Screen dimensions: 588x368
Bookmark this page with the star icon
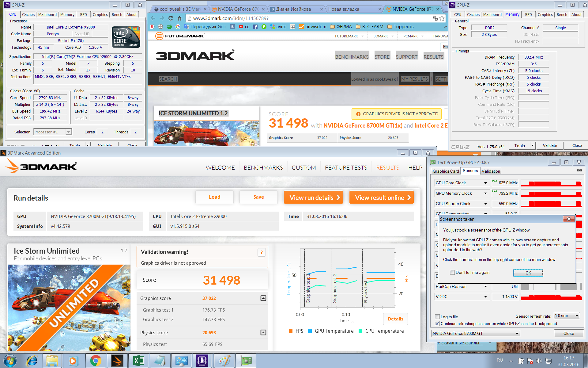(442, 18)
